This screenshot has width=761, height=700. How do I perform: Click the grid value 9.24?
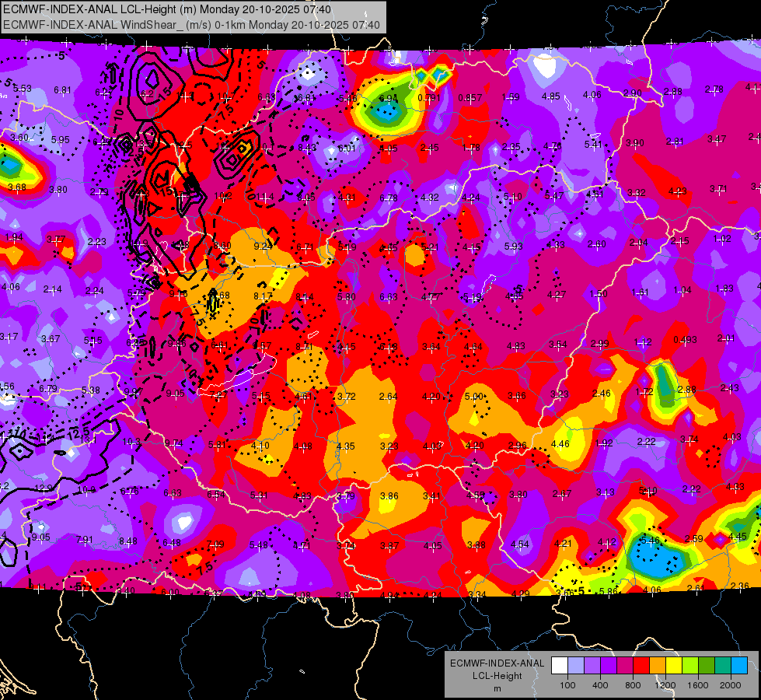click(x=263, y=247)
